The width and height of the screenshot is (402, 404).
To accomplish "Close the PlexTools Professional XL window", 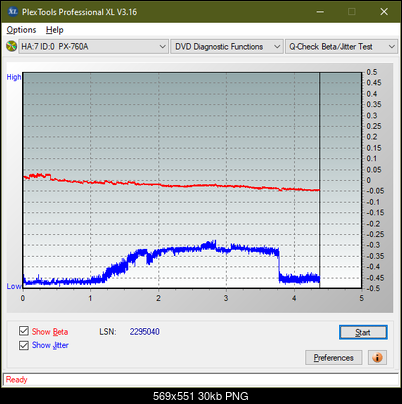I will 384,12.
